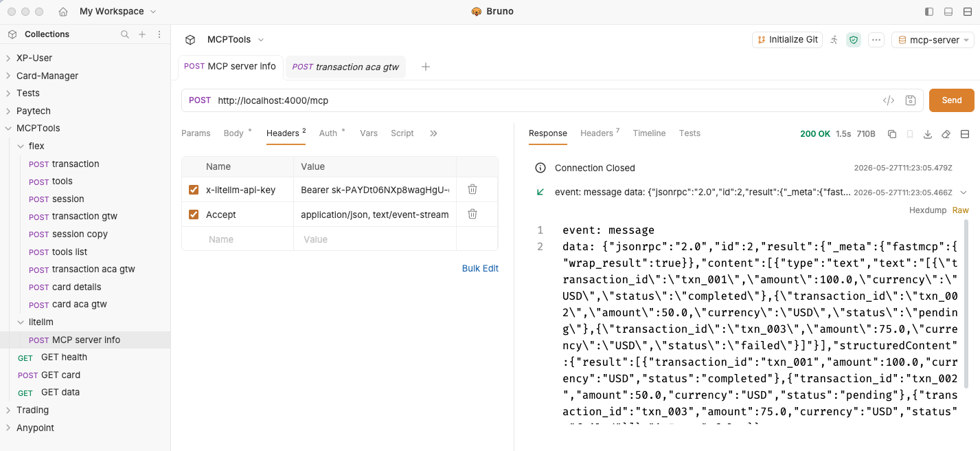Image resolution: width=980 pixels, height=451 pixels.
Task: Generate code with the code icon
Action: (x=889, y=100)
